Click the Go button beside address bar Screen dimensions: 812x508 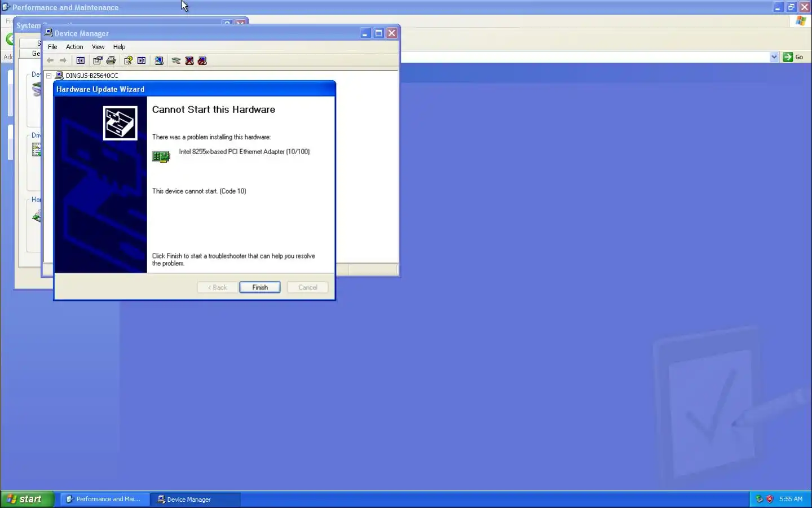(x=793, y=57)
